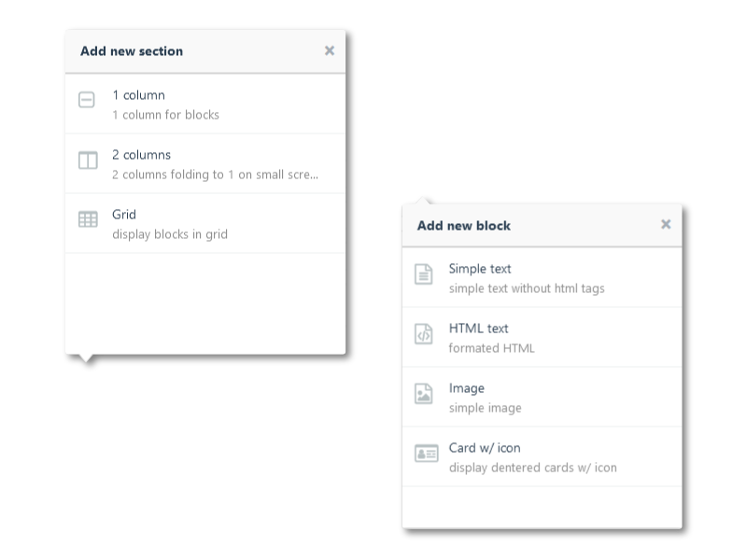Select the "Simple text" block title
The width and height of the screenshot is (747, 560).
click(480, 269)
